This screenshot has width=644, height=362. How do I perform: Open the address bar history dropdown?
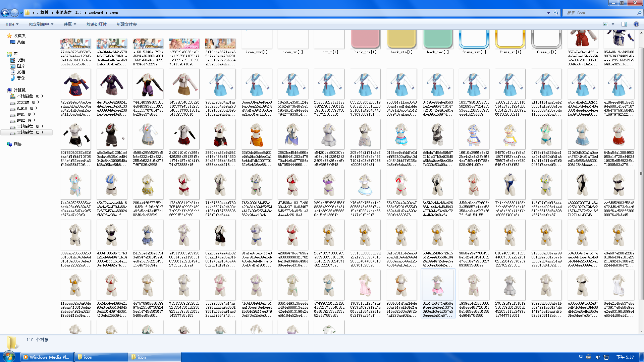pos(548,13)
